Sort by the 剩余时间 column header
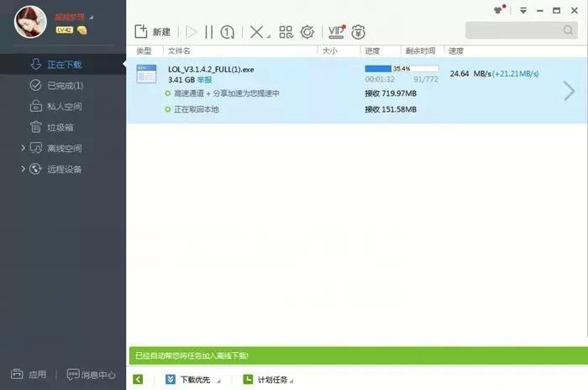 pyautogui.click(x=420, y=50)
